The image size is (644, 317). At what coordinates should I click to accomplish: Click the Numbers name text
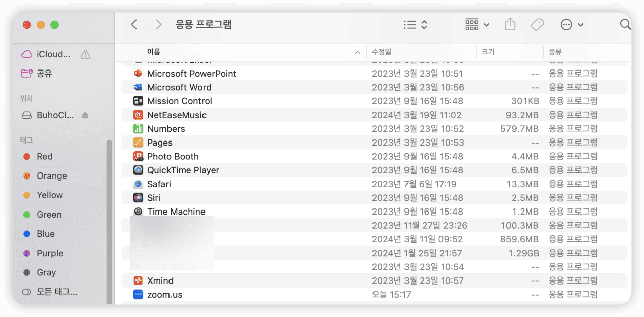point(166,129)
